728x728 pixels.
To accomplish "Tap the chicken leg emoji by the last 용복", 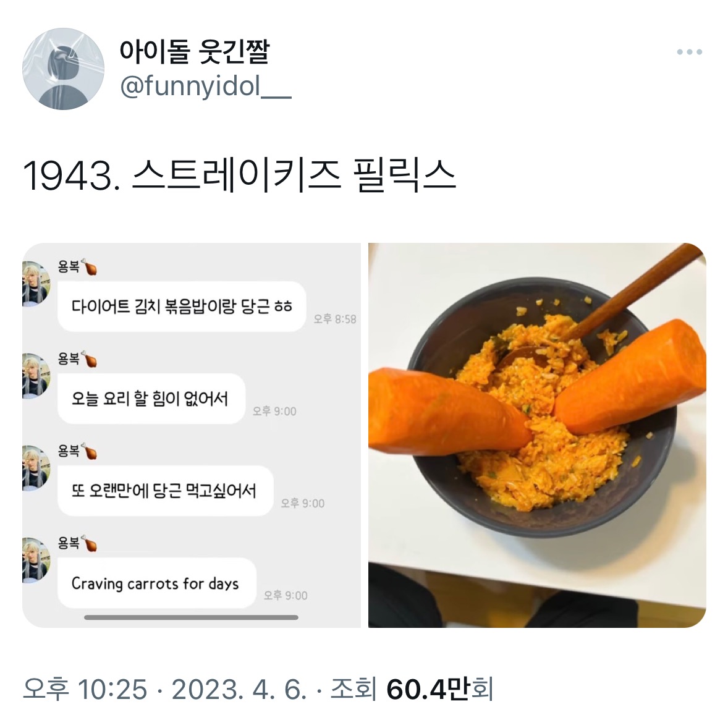I will 89,543.
